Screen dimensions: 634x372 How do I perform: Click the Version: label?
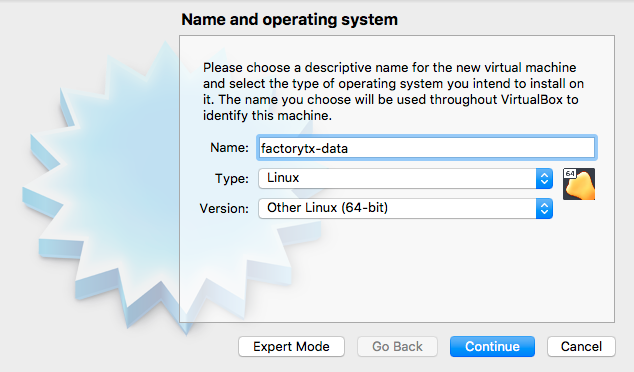click(x=224, y=209)
